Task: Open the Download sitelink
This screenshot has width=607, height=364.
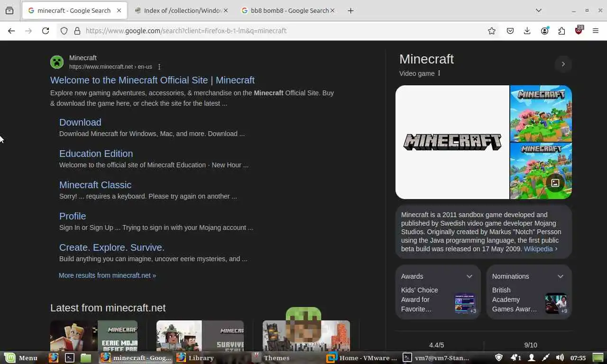Action: tap(80, 122)
